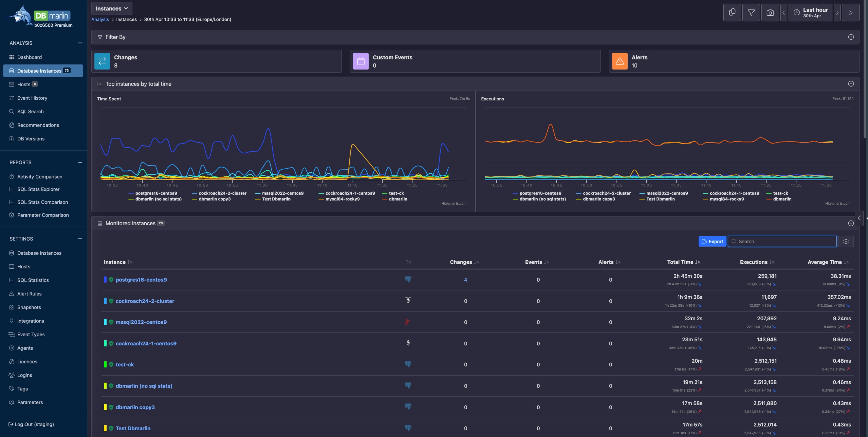Click the Alerts warning triangle icon
Screen dimensions: 868x437
pos(620,61)
